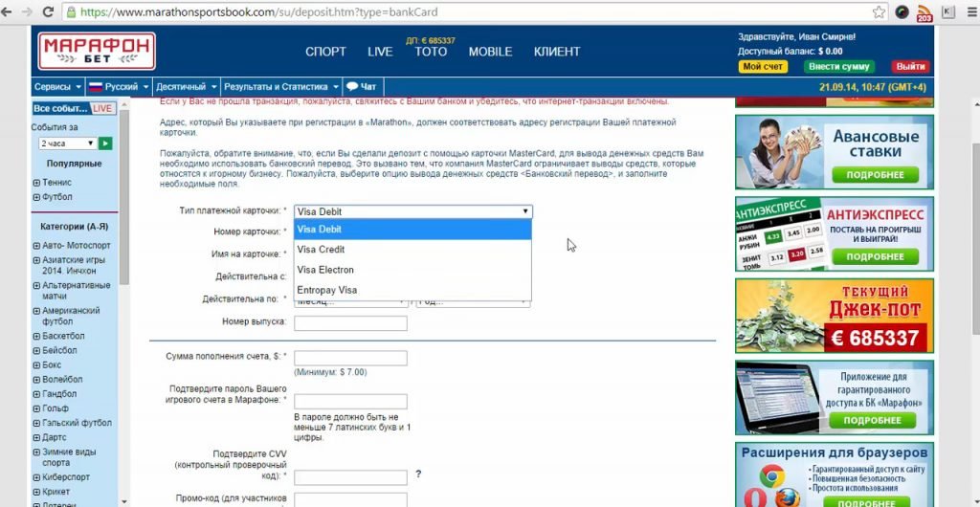Click the password confirmation input field
The width and height of the screenshot is (980, 507).
pyautogui.click(x=350, y=402)
